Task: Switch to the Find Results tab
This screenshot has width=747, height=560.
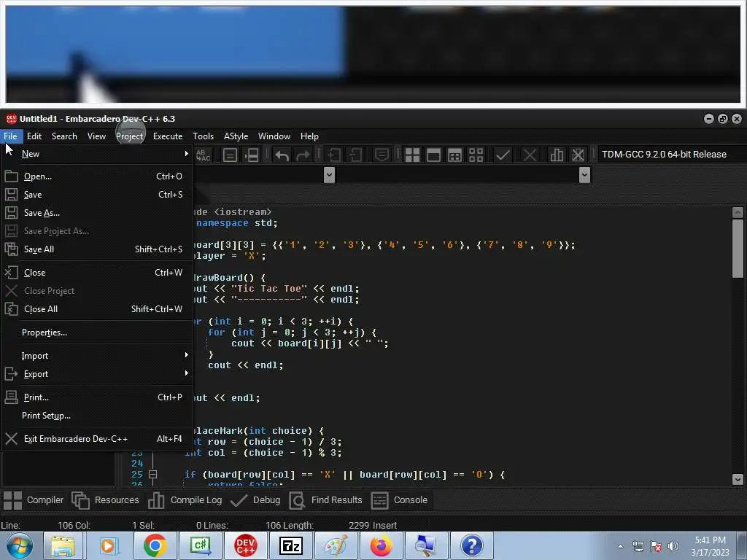Action: tap(326, 500)
